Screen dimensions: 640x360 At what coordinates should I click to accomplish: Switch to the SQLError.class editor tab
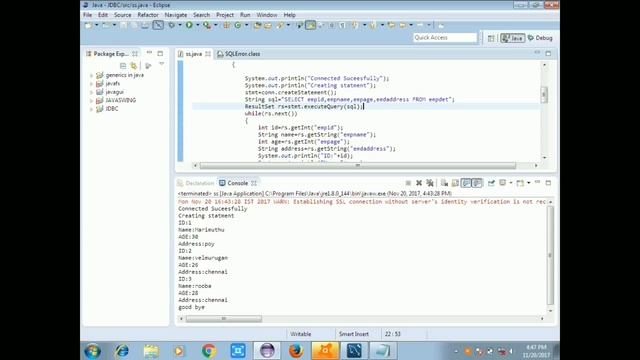(x=239, y=54)
